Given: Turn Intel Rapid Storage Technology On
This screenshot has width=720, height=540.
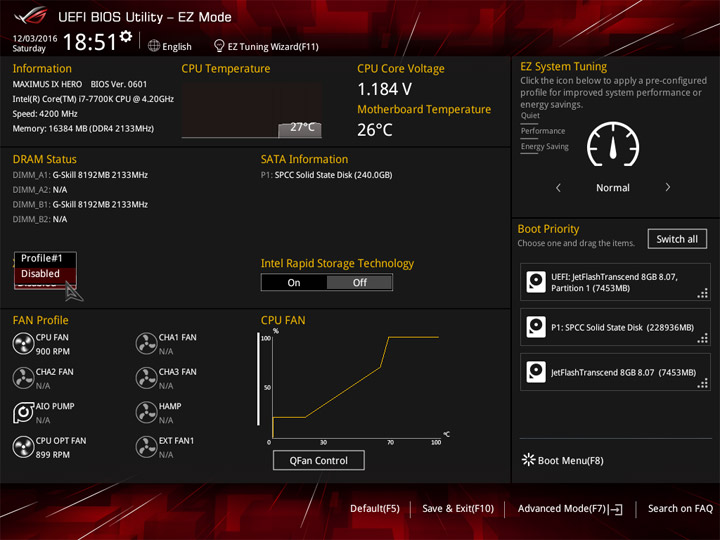Looking at the screenshot, I should [x=294, y=282].
